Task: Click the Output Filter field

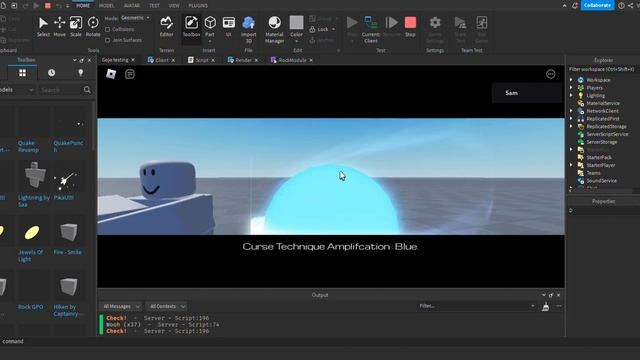Action: click(477, 306)
